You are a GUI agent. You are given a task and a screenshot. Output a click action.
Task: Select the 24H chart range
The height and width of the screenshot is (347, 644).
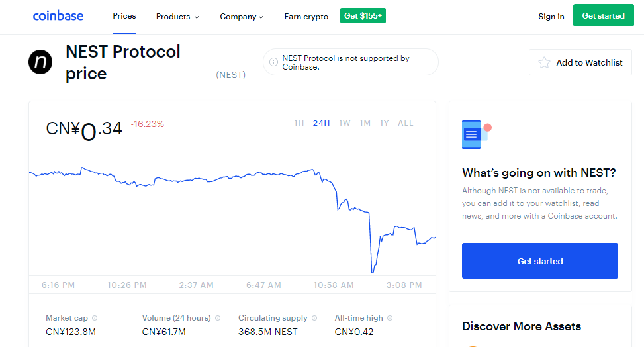(321, 123)
